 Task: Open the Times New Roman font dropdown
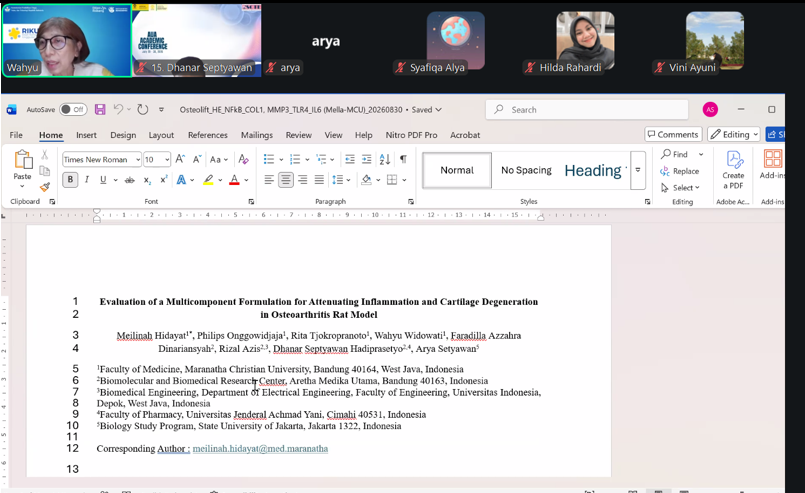point(138,160)
